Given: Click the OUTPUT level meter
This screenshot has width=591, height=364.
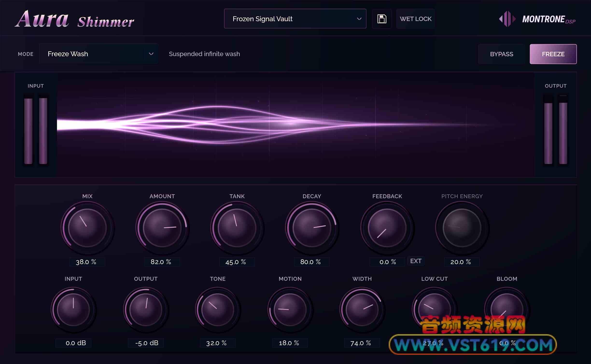Looking at the screenshot, I should (556, 130).
